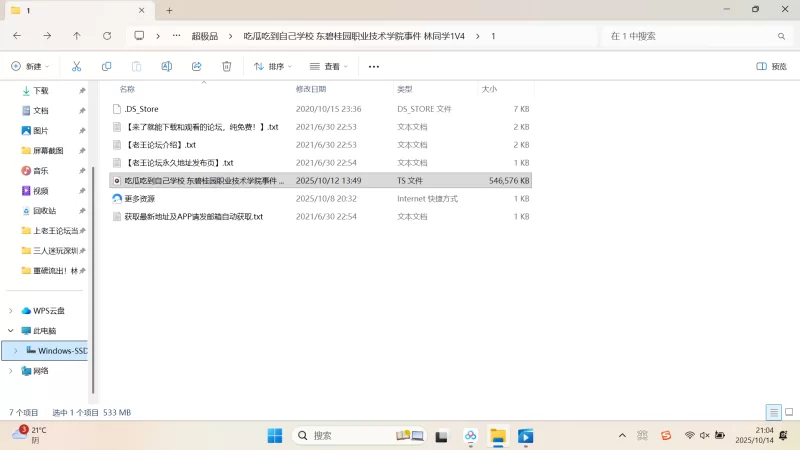Click the 在 1 中搜索 search box
The image size is (800, 450).
(690, 36)
